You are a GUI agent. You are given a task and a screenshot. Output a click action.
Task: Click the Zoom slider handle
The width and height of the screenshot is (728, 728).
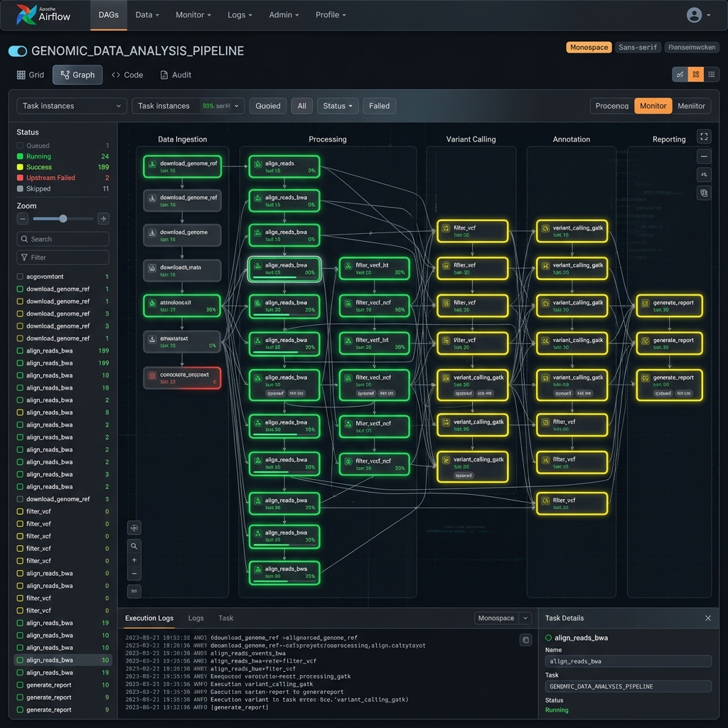pyautogui.click(x=63, y=219)
